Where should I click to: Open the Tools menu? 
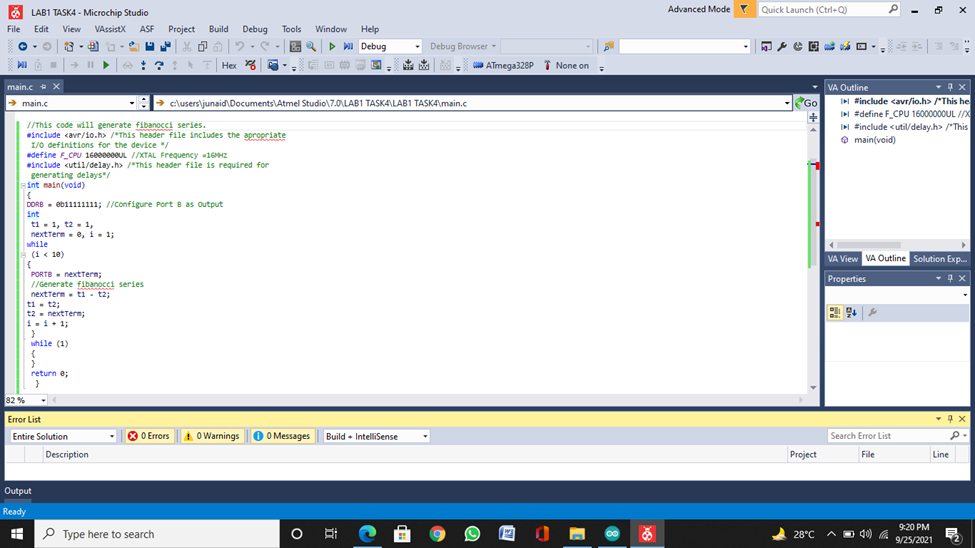pyautogui.click(x=291, y=29)
